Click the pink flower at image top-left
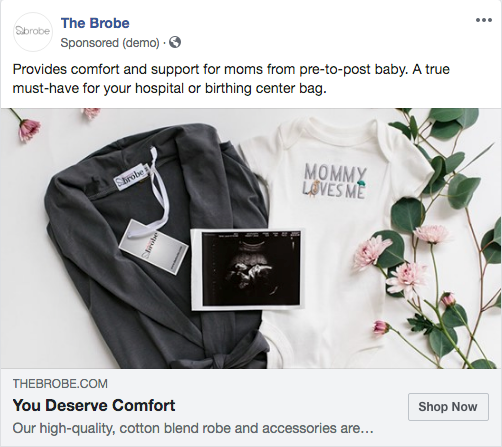This screenshot has width=502, height=447. 29,129
